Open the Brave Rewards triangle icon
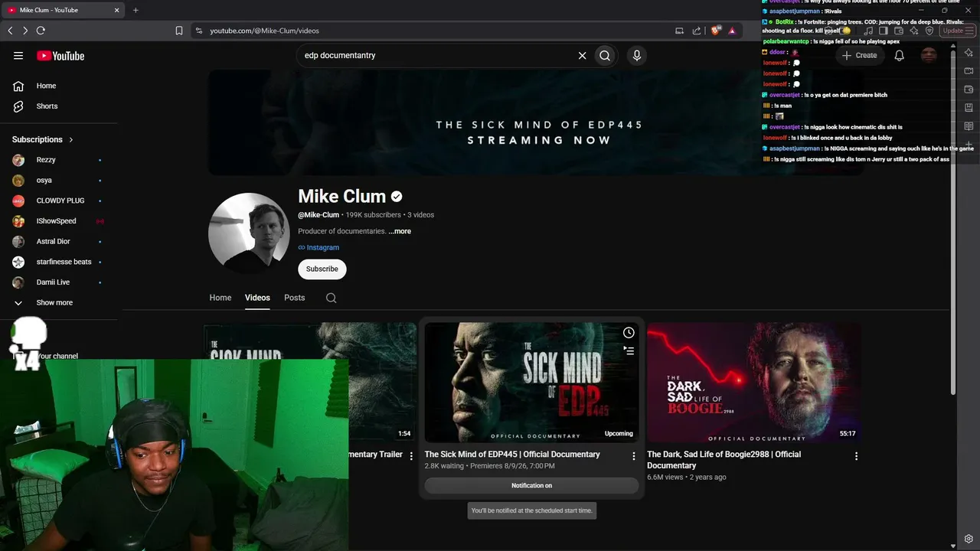 pos(732,31)
